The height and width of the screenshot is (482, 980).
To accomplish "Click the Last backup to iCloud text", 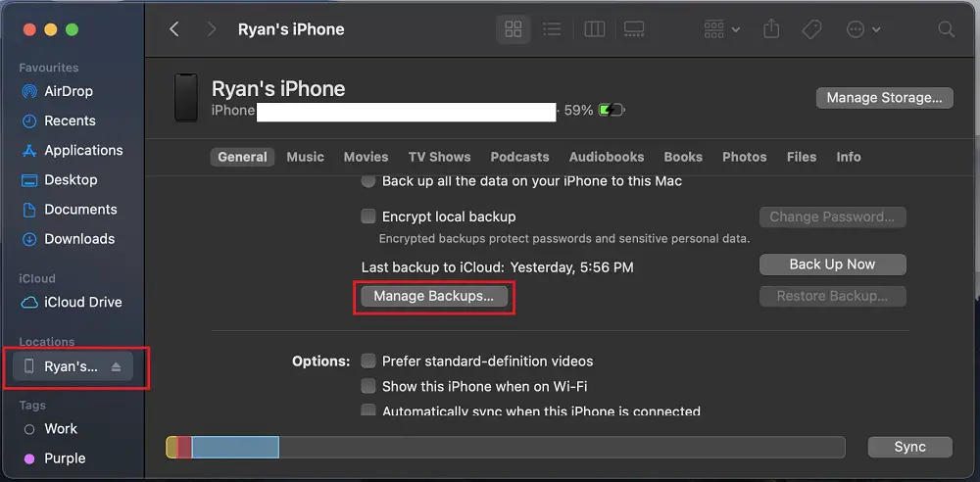I will (498, 267).
